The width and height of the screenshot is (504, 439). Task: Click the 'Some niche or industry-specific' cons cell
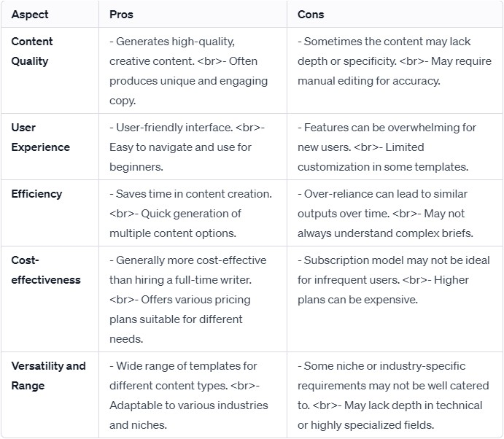395,395
